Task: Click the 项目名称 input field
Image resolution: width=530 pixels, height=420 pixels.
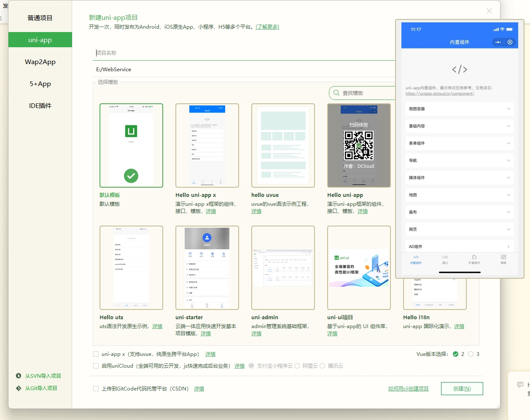Action: (x=245, y=53)
